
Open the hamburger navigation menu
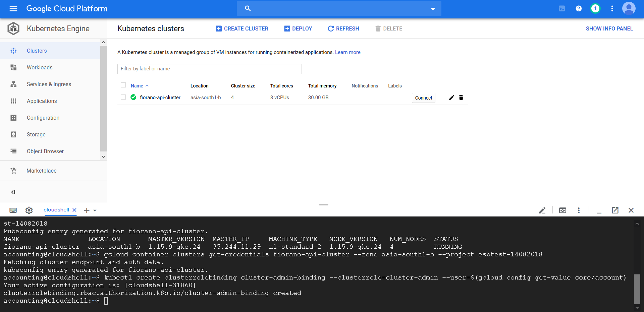tap(13, 9)
